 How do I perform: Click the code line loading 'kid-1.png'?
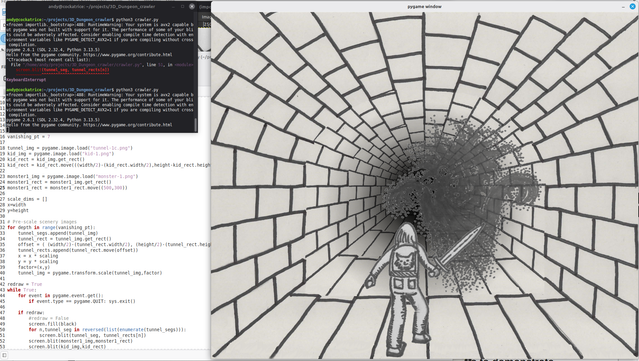click(x=61, y=154)
